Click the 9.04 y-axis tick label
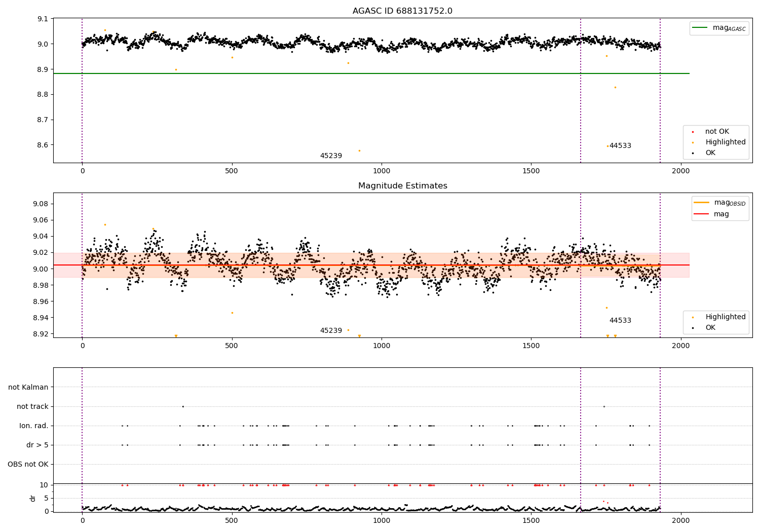760x532 pixels. (41, 237)
